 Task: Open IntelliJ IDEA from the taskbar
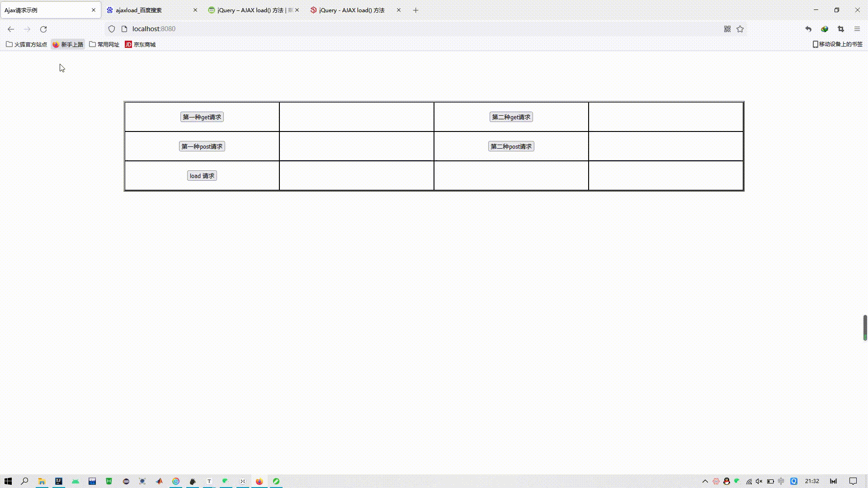pyautogui.click(x=59, y=481)
